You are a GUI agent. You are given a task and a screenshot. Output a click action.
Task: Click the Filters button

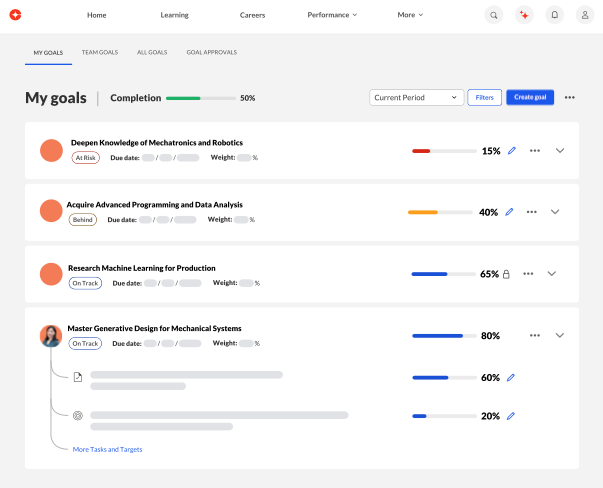[x=485, y=98]
